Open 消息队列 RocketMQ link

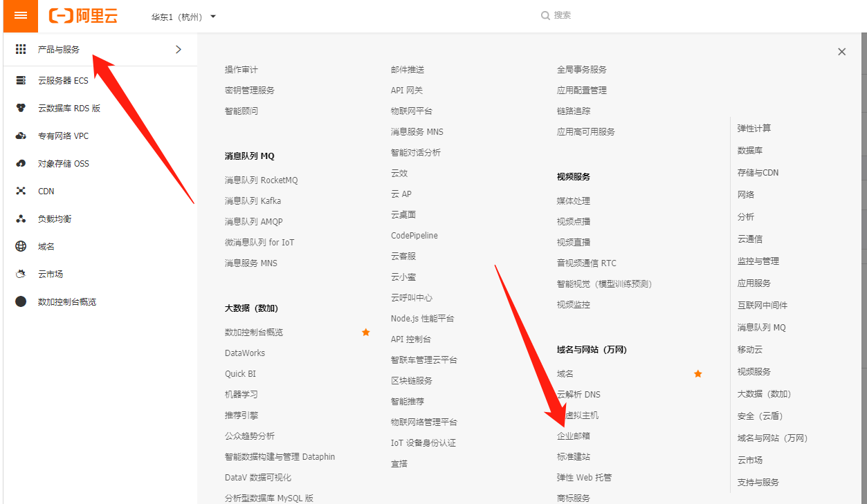262,180
